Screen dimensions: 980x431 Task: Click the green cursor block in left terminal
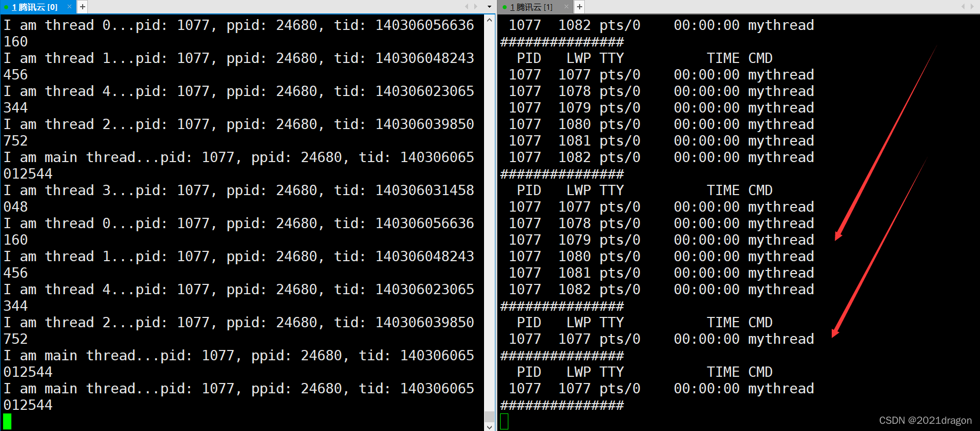[x=7, y=421]
